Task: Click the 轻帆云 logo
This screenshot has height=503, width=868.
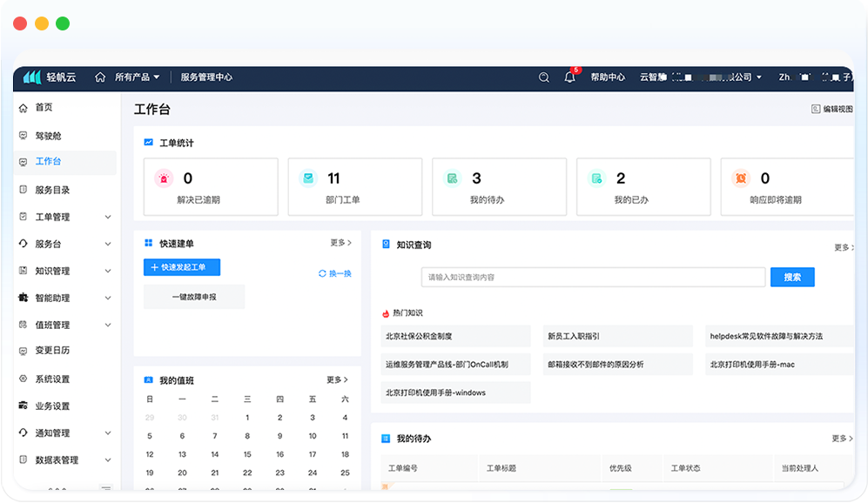Action: tap(50, 77)
